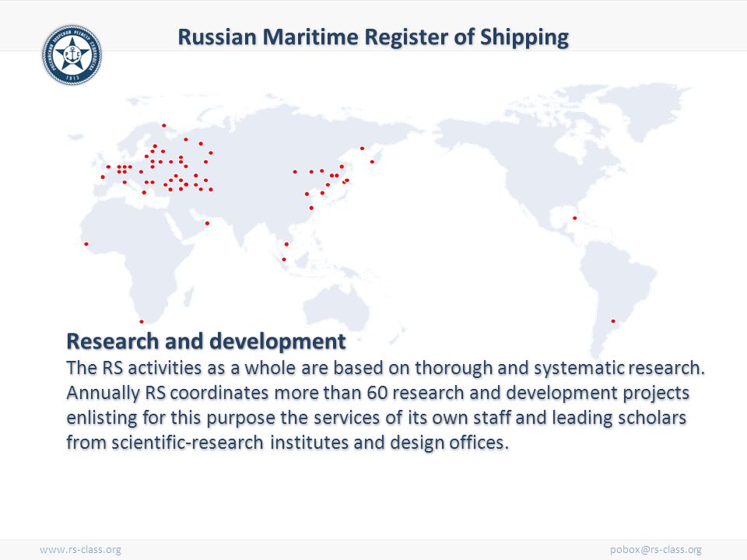The image size is (747, 560).
Task: Click the red dot in southern South America
Action: coord(613,321)
